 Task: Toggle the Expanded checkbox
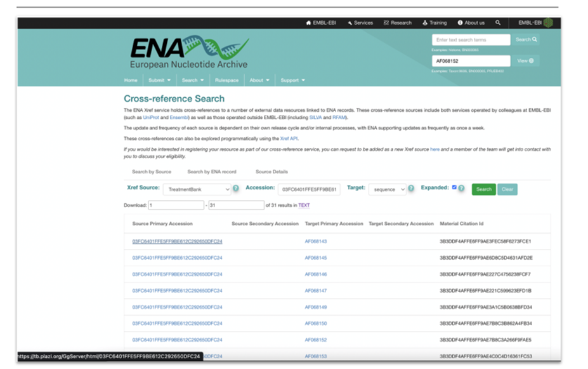tap(454, 187)
